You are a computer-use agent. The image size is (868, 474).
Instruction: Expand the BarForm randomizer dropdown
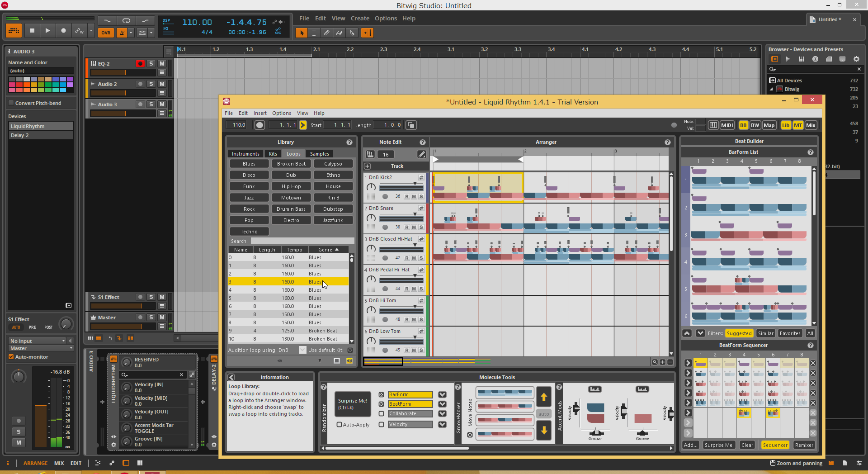[x=442, y=394]
